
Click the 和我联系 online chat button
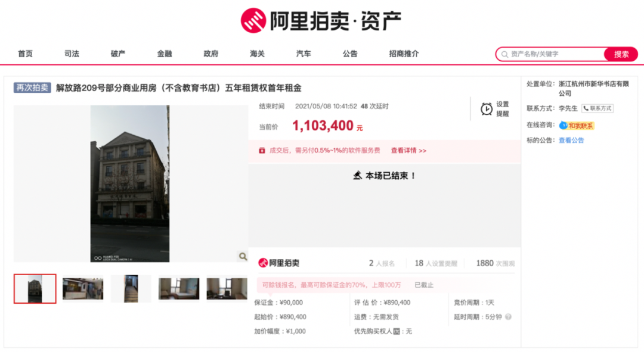coord(577,126)
